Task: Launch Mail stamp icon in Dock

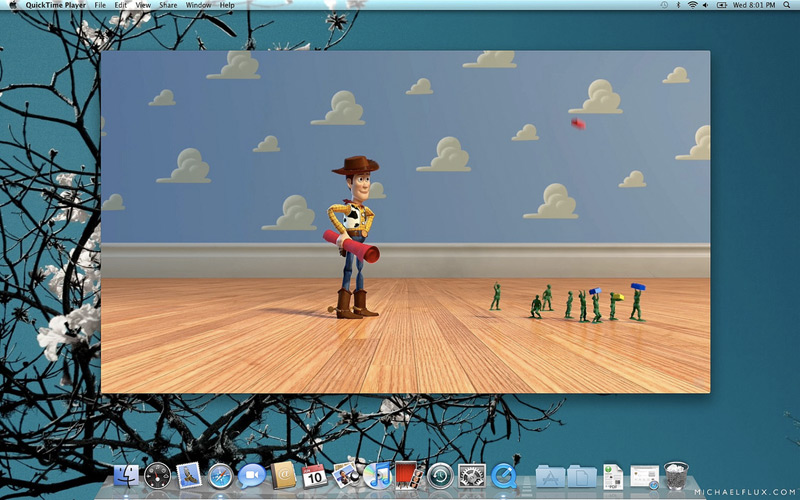Action: click(189, 475)
